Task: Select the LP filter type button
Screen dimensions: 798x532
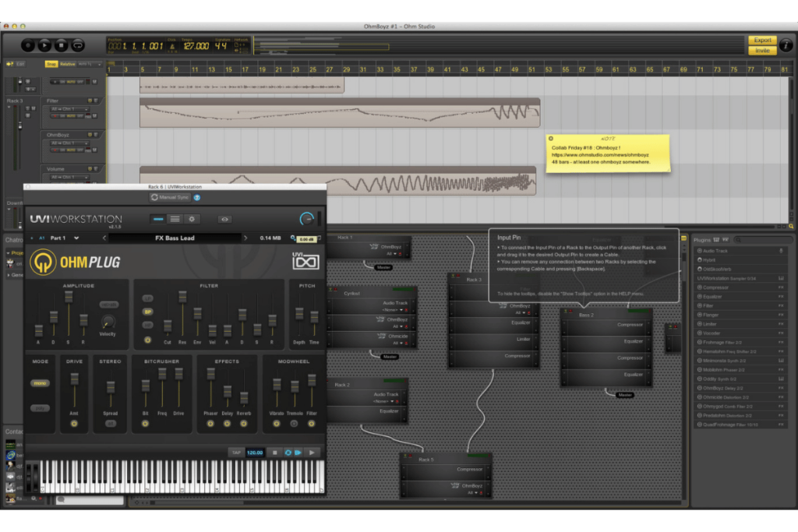Action: (147, 298)
